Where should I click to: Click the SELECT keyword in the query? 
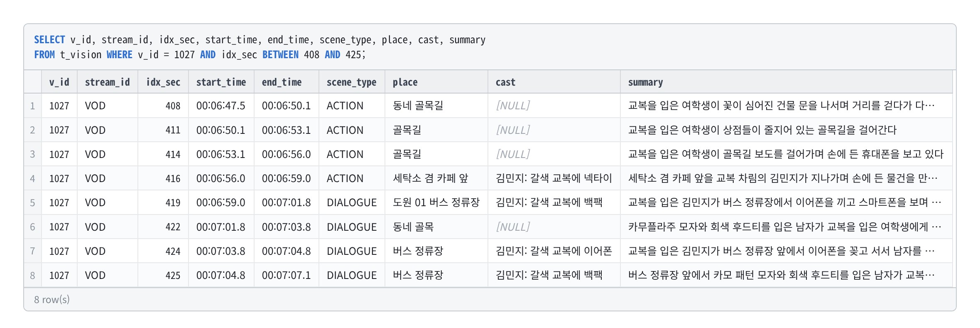point(49,39)
